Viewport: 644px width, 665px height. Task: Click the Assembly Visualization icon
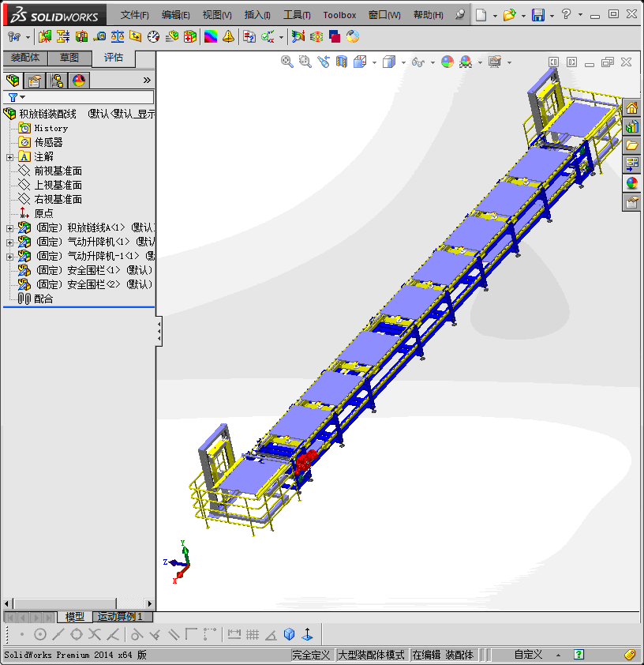171,37
